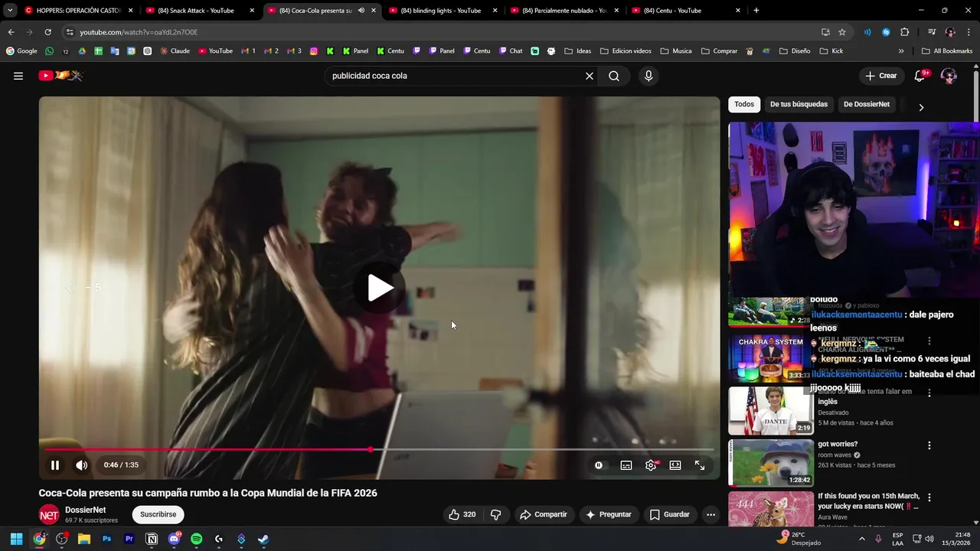Screen dimensions: 980x551
Task: Select De tus búsquedas chip
Action: tap(799, 104)
